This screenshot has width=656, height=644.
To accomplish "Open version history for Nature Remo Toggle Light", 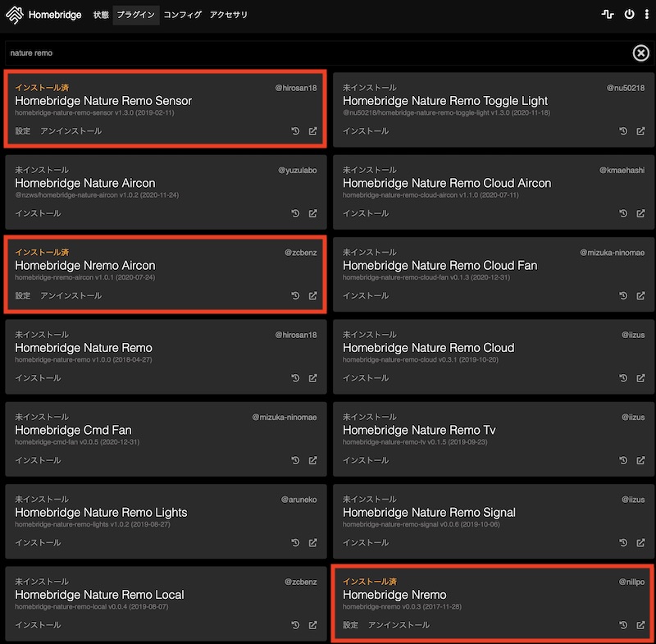I will tap(623, 131).
